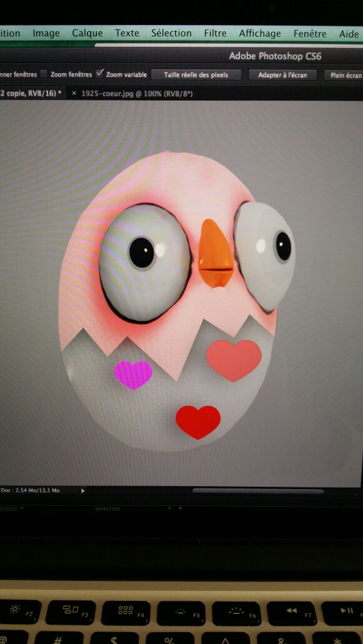
Task: Enable the Zoom fenêtres checkbox
Action: (44, 74)
